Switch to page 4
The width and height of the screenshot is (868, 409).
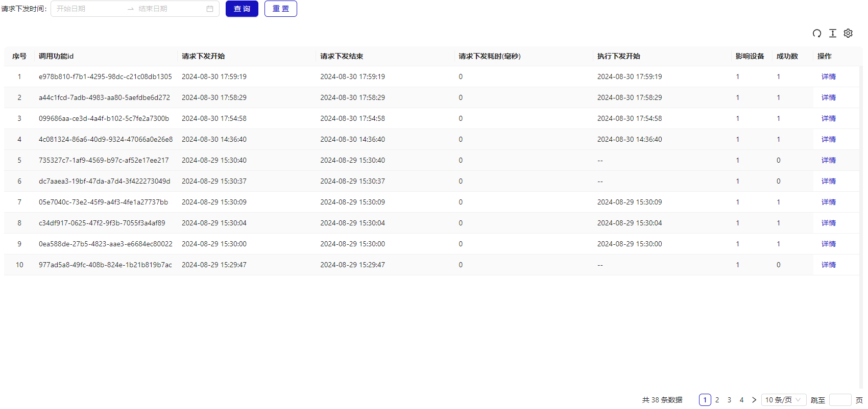pyautogui.click(x=741, y=400)
